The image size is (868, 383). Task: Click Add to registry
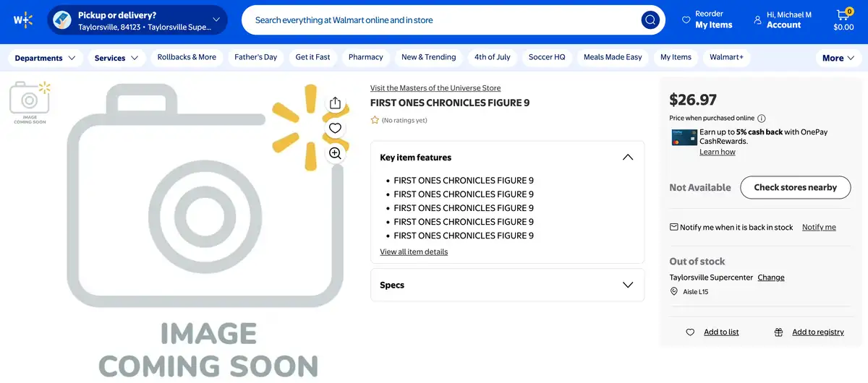click(818, 332)
